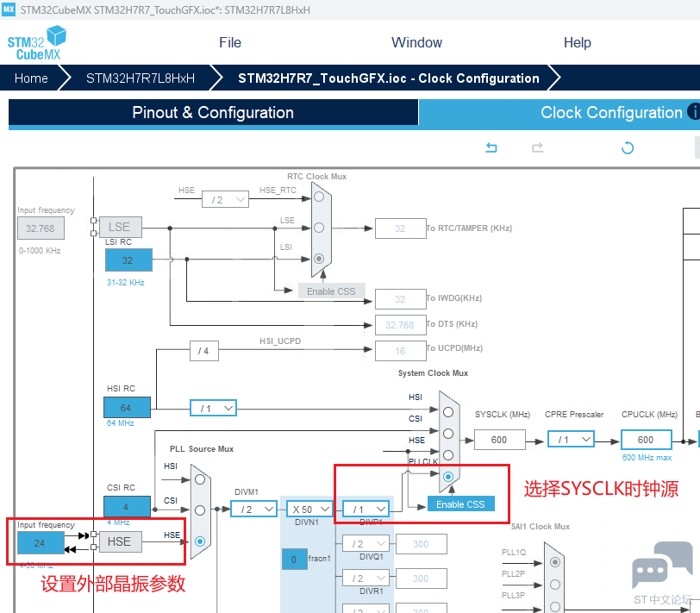Viewport: 700px width, 613px height.
Task: Select PLL2P in SAI1 Clock Mux
Action: (555, 585)
